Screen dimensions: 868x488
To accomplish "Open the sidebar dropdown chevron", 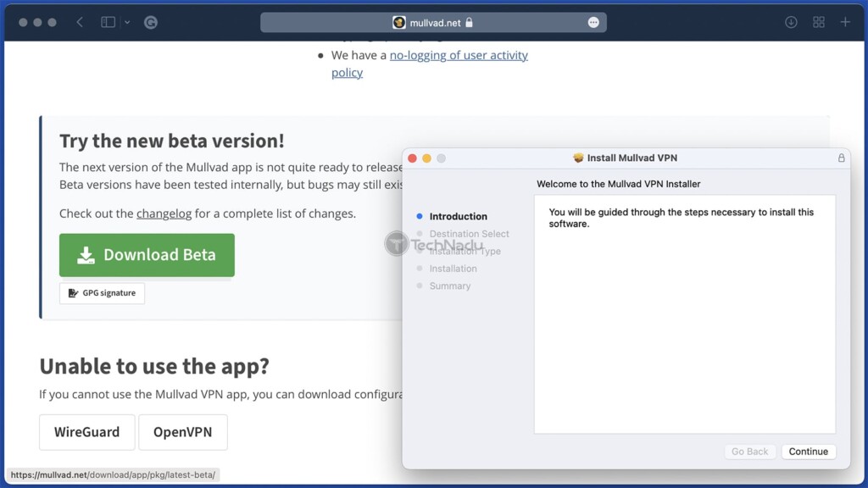I will [x=127, y=22].
